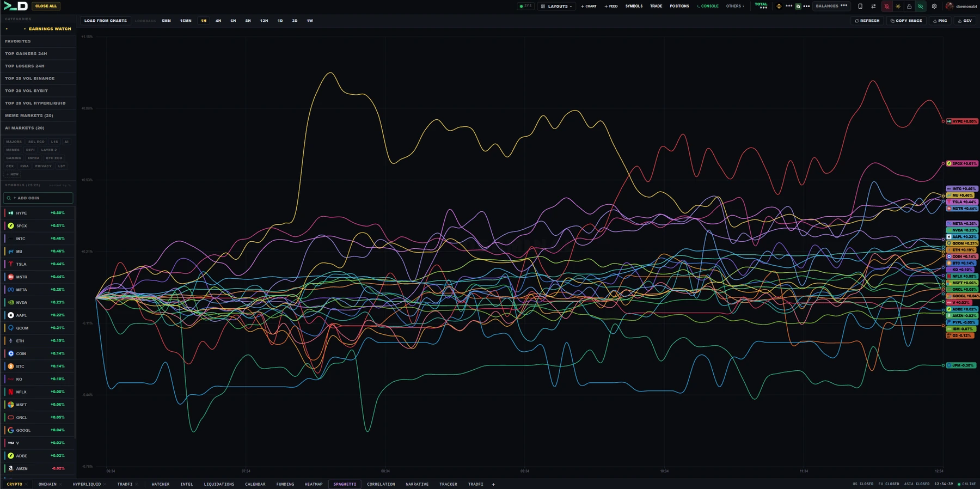Refresh the spaghetti chart
The image size is (980, 489).
tap(867, 21)
